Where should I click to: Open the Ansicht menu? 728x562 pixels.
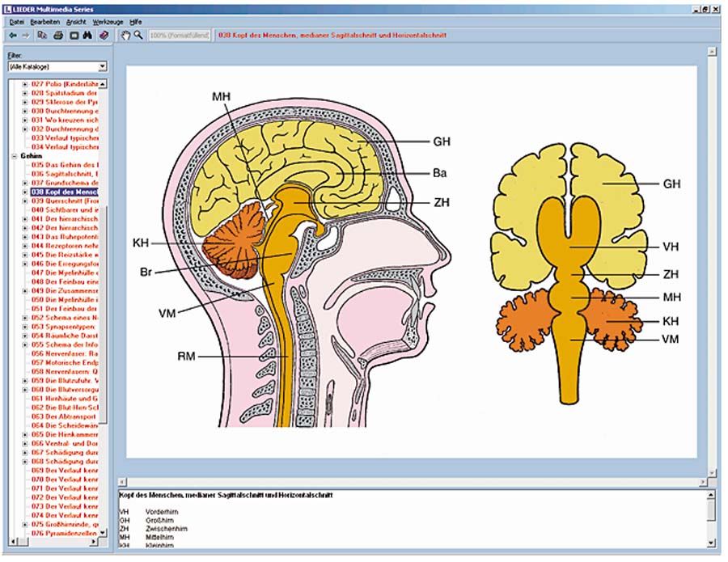(77, 22)
